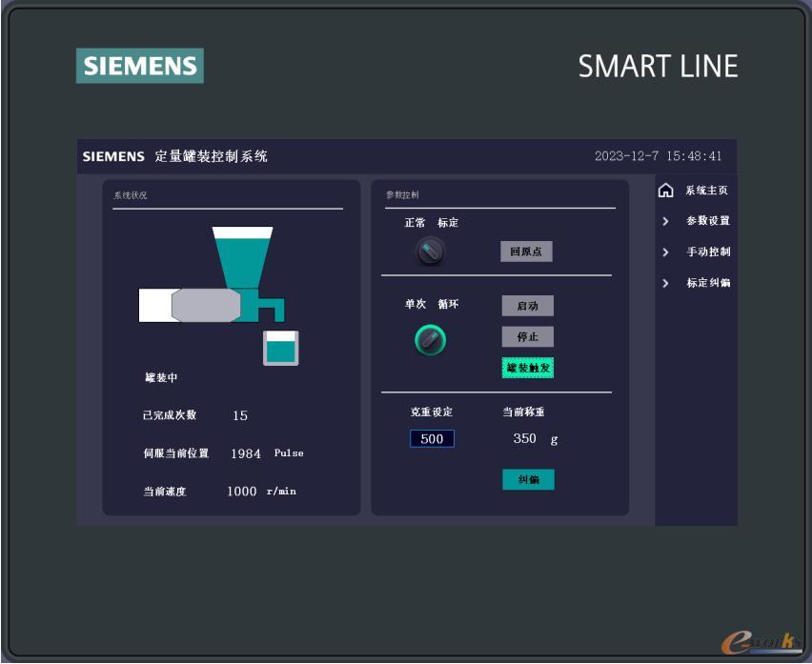The width and height of the screenshot is (812, 664).
Task: Open the 参数设置 menu entry
Action: pyautogui.click(x=708, y=221)
